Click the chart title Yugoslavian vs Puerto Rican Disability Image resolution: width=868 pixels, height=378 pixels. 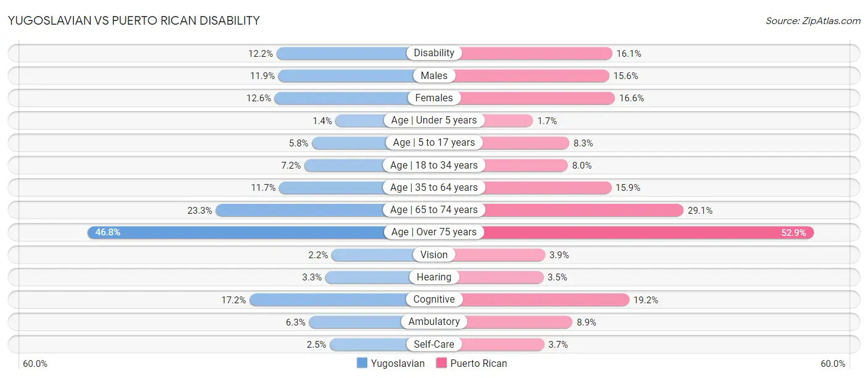click(x=133, y=20)
